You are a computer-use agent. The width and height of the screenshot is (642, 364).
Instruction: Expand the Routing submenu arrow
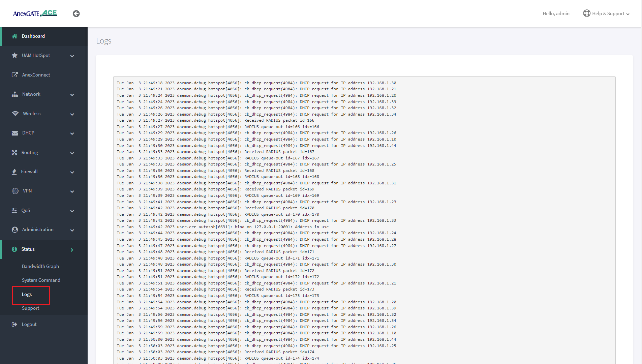point(72,153)
